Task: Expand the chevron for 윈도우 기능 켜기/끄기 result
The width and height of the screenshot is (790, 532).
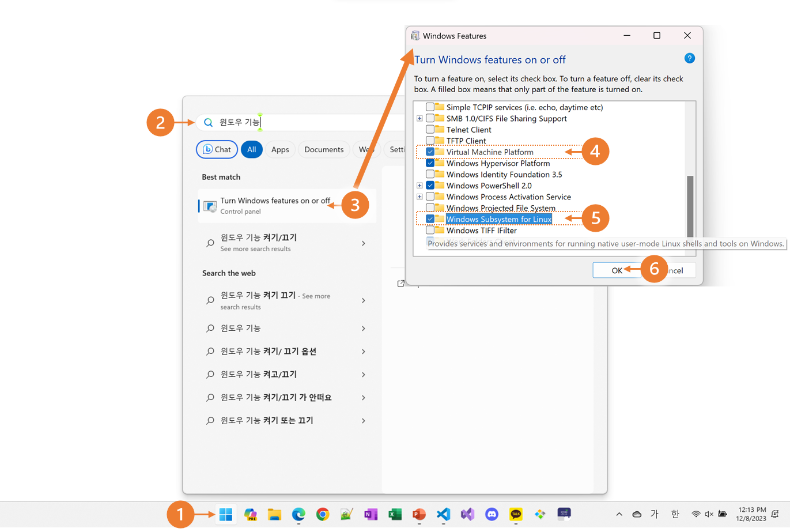Action: click(x=363, y=243)
